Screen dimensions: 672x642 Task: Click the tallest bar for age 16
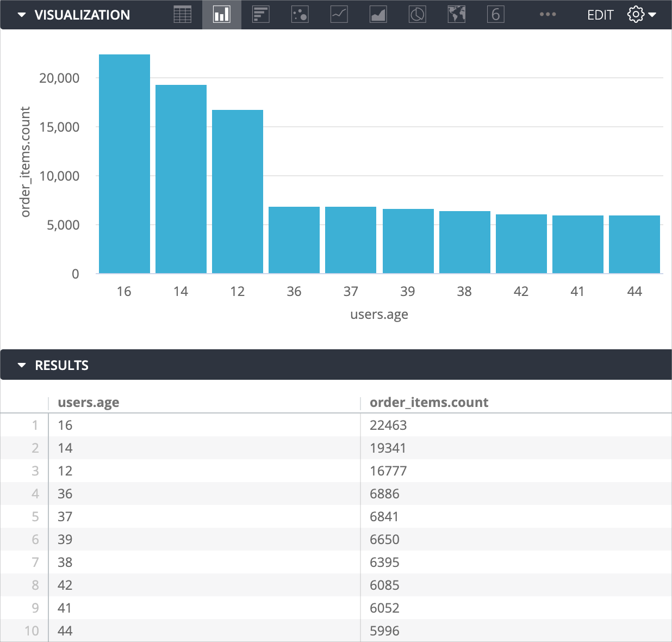pos(125,163)
